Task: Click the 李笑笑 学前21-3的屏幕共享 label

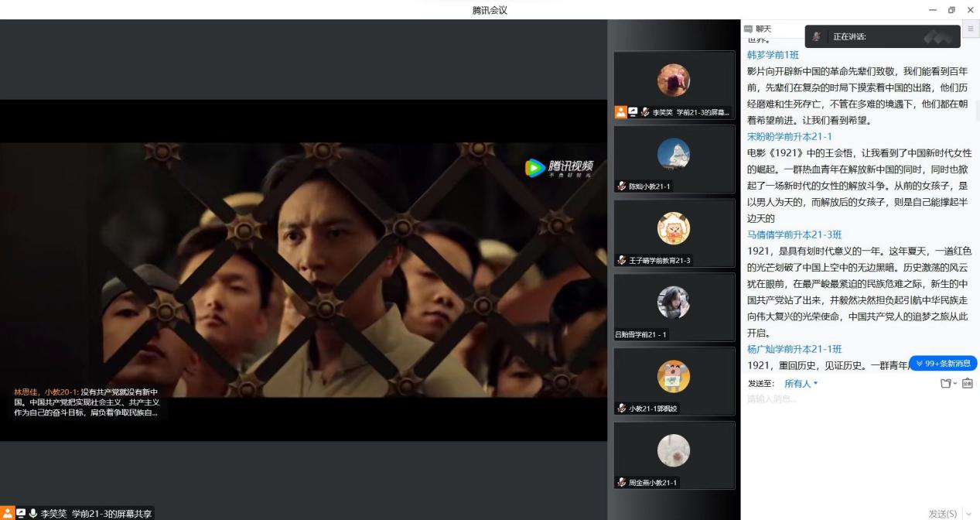Action: [x=97, y=513]
